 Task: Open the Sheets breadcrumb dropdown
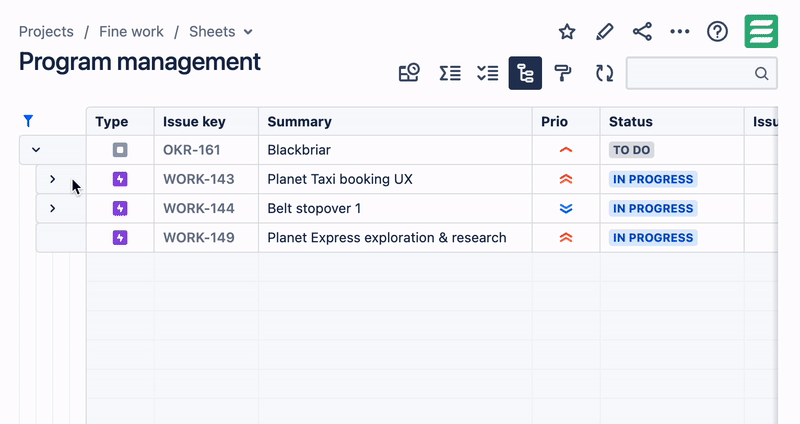(221, 32)
